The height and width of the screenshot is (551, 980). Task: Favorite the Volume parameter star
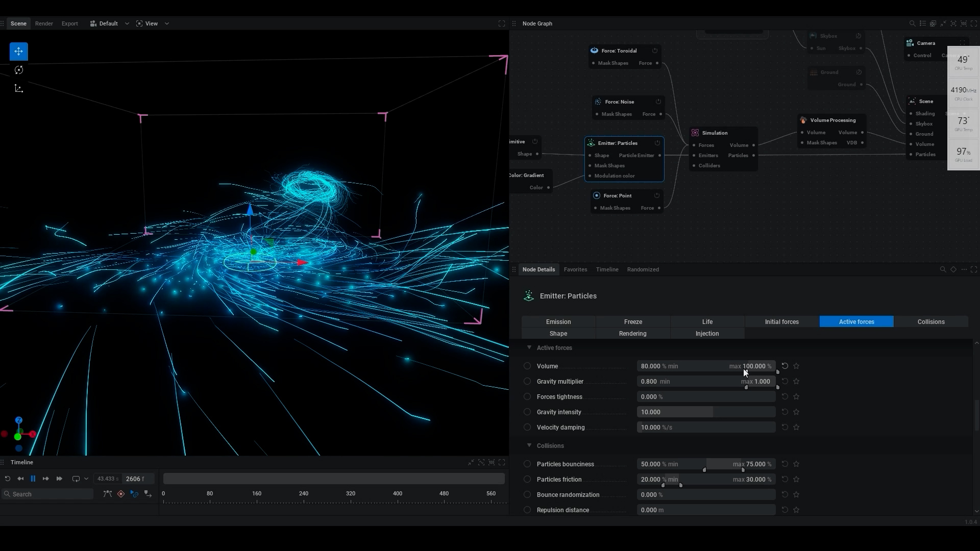[x=796, y=366]
